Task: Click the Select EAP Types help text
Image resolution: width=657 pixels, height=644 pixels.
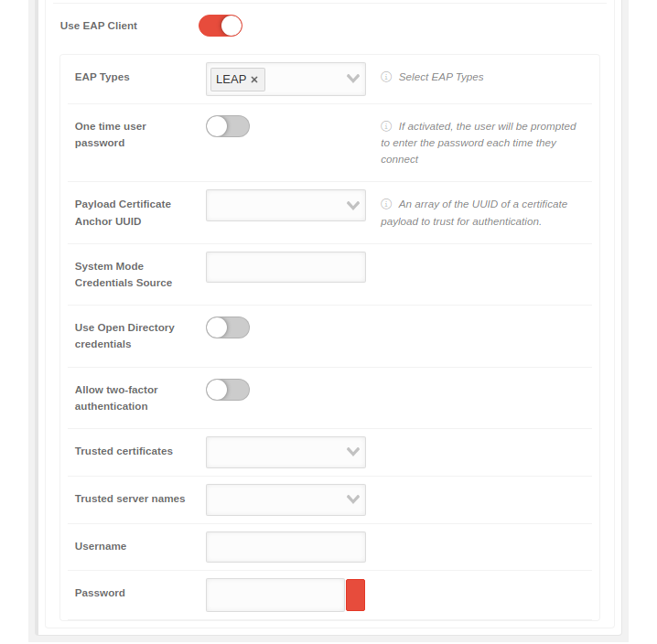Action: [x=441, y=77]
